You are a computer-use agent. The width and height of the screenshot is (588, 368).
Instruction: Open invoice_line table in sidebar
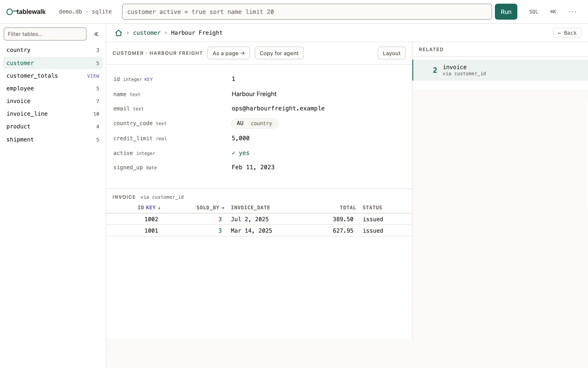(53, 114)
